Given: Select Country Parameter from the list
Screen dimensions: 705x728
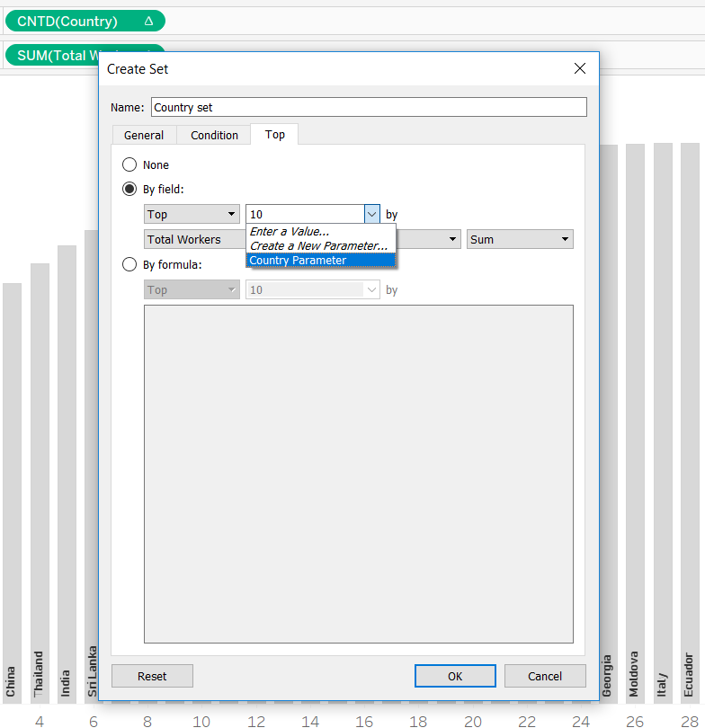Looking at the screenshot, I should click(321, 260).
